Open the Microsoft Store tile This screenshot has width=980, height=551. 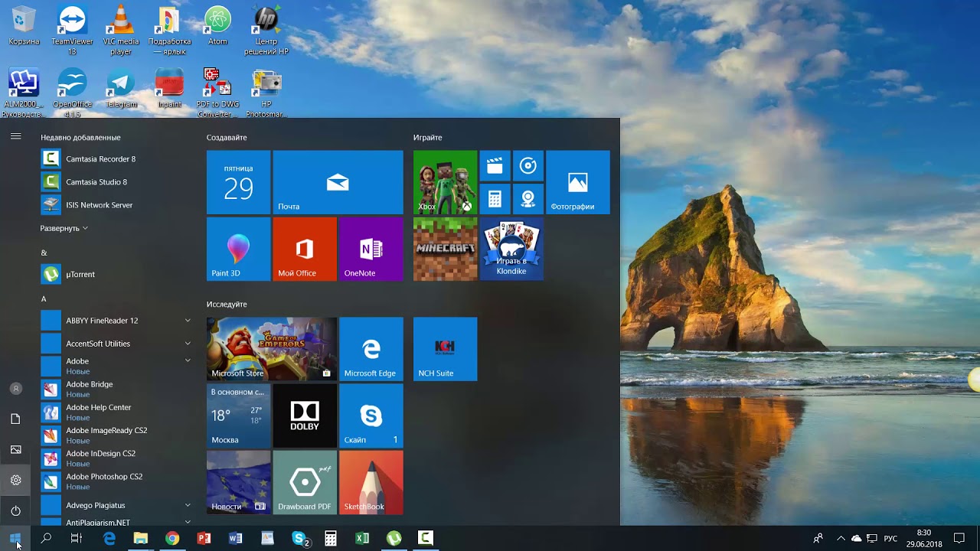coord(272,349)
